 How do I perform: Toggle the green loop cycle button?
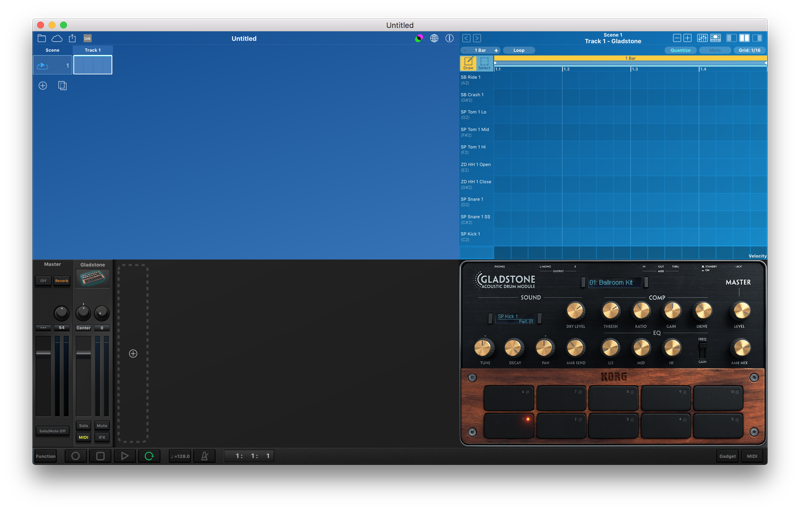[x=149, y=456]
